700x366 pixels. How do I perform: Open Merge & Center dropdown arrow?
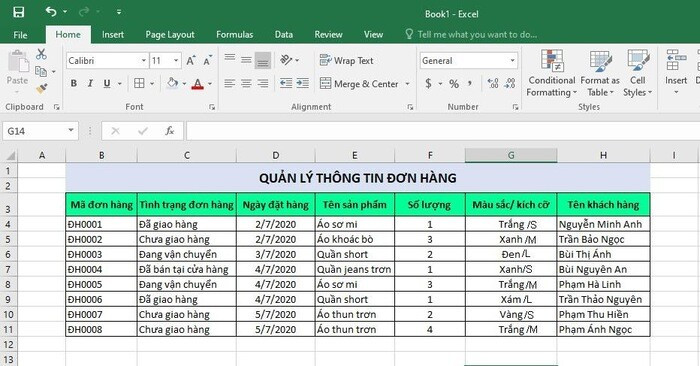(x=407, y=84)
